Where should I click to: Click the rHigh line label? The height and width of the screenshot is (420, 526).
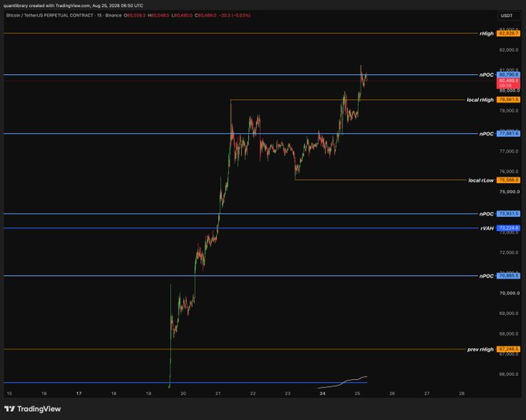[487, 33]
